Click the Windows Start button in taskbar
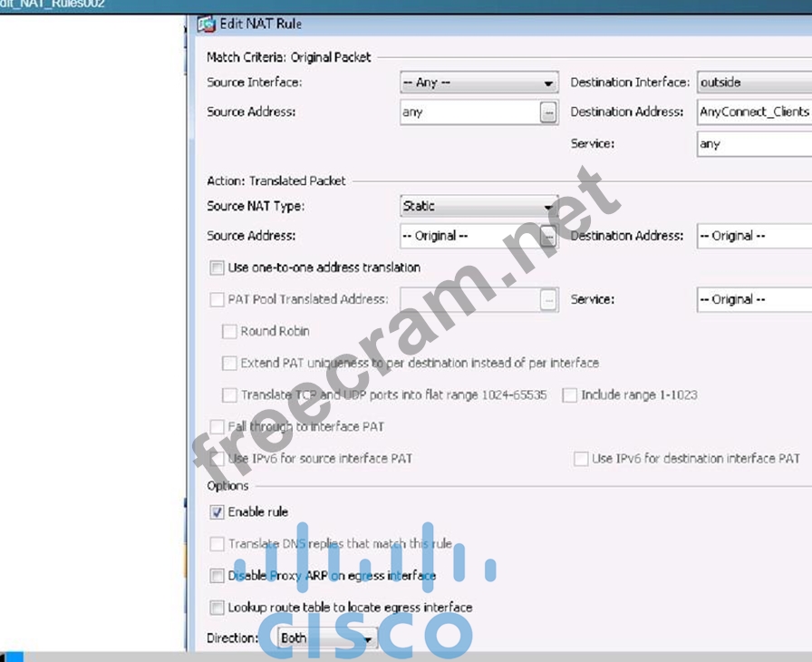Viewport: 812px width, 662px height. [13, 657]
